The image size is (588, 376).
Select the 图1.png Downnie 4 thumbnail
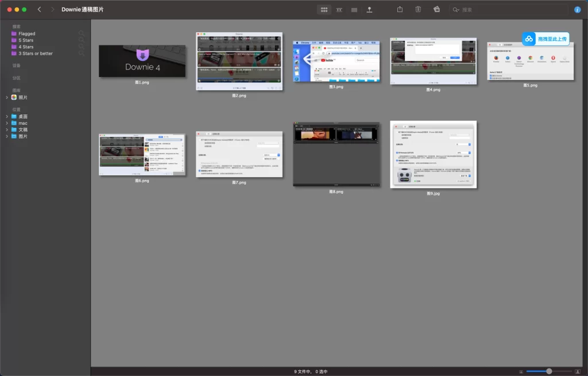tap(142, 61)
